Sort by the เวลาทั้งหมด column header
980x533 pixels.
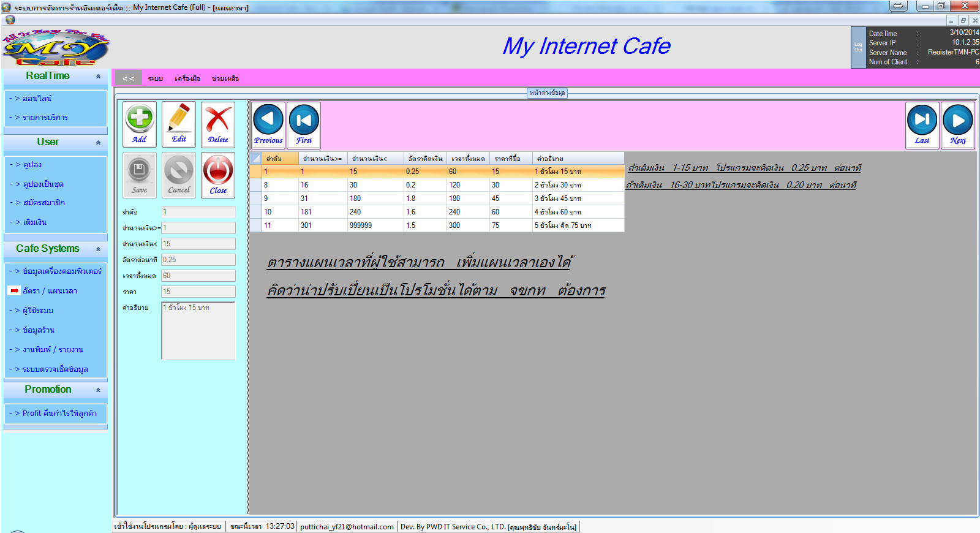click(x=468, y=159)
